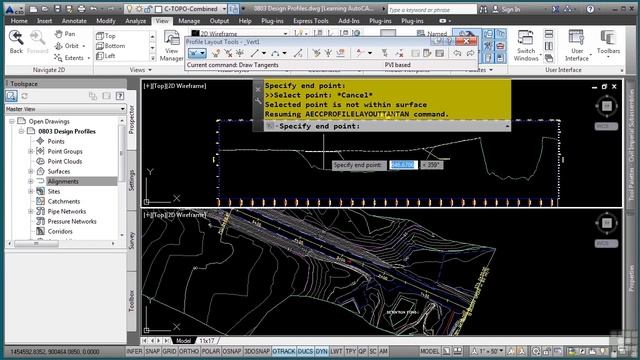The image size is (640, 360).
Task: Expand the Sites tree node
Action: click(x=31, y=191)
